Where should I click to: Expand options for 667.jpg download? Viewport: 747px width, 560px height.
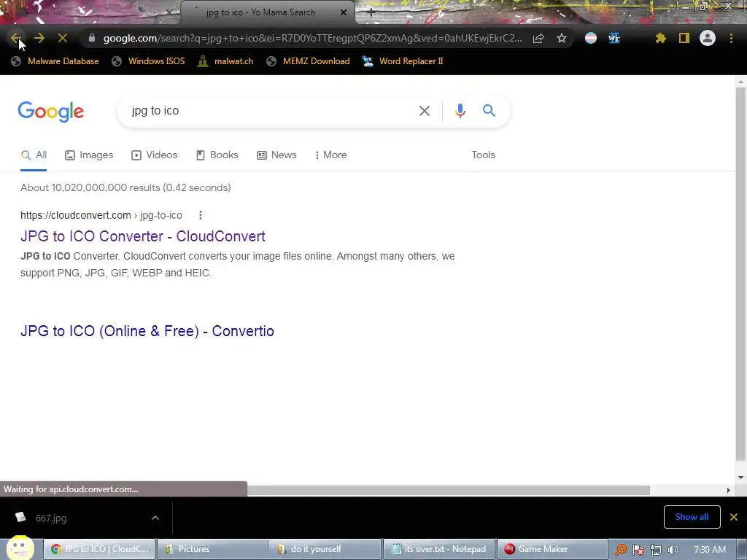coord(155,518)
